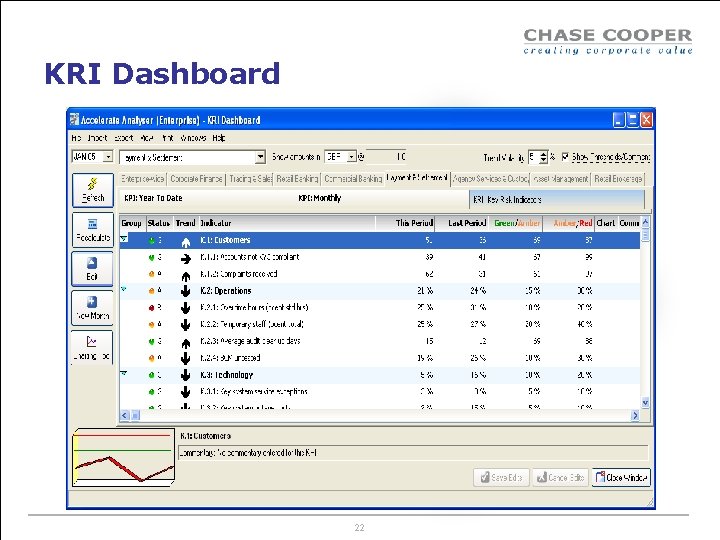
Task: Select the K.3.1 Key system service exceptions text
Action: [x=253, y=392]
